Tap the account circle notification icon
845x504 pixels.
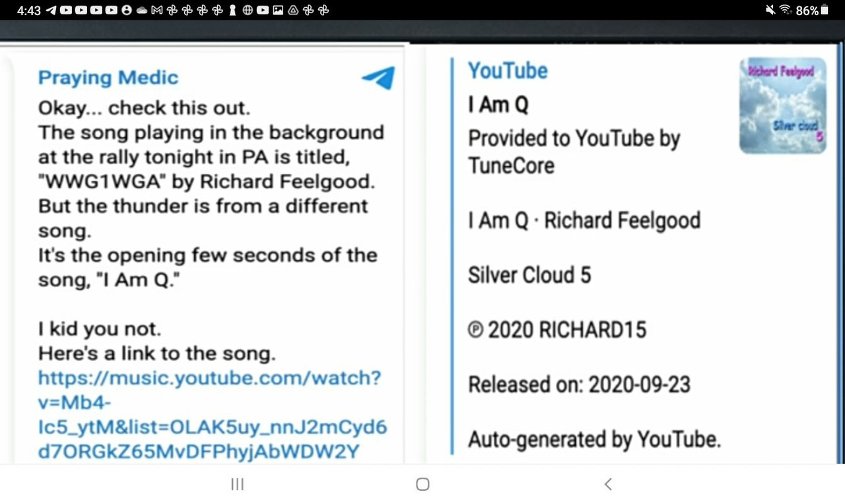(x=126, y=11)
